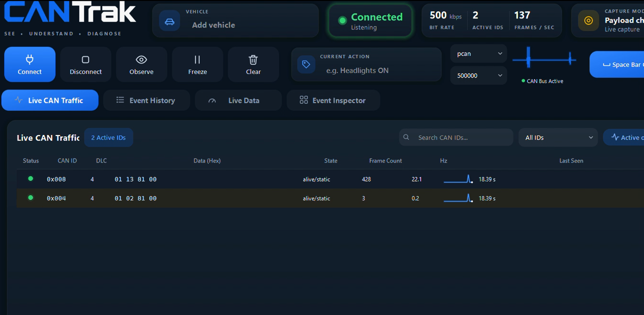Click the Space Bar capture button

(x=616, y=64)
